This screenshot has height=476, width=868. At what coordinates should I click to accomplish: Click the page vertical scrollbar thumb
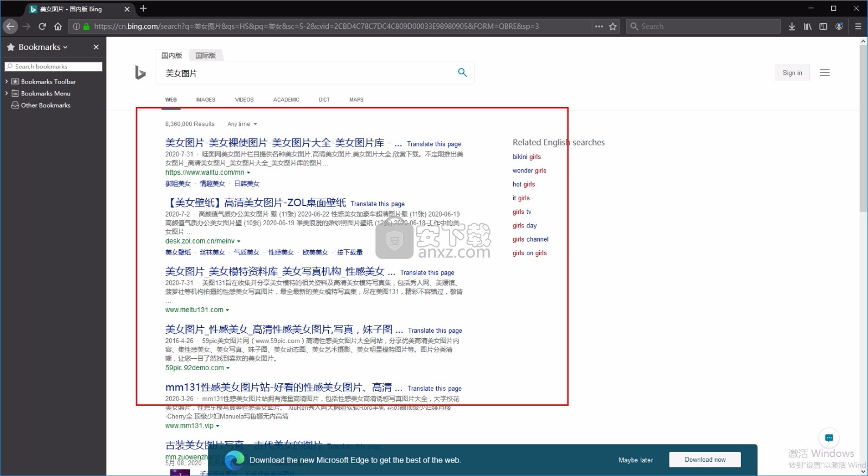863,129
